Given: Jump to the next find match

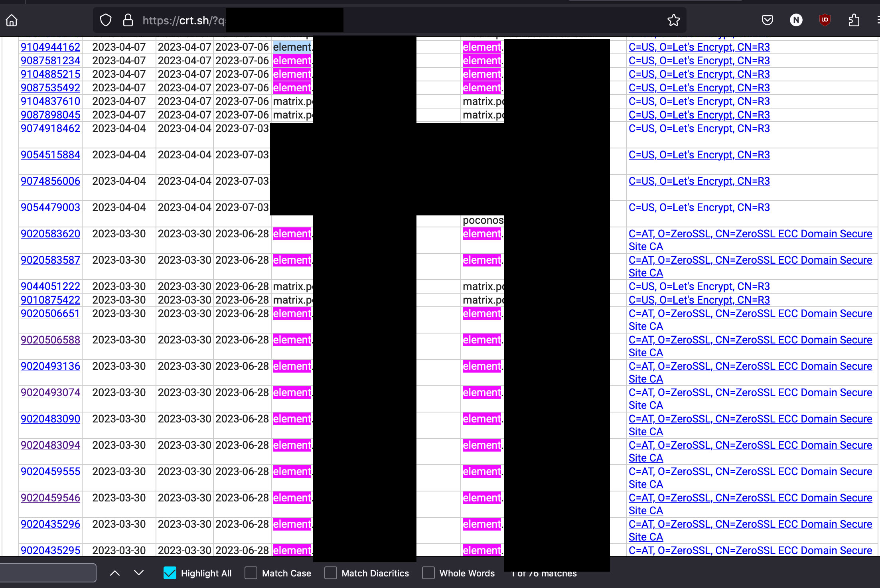Looking at the screenshot, I should tap(138, 573).
